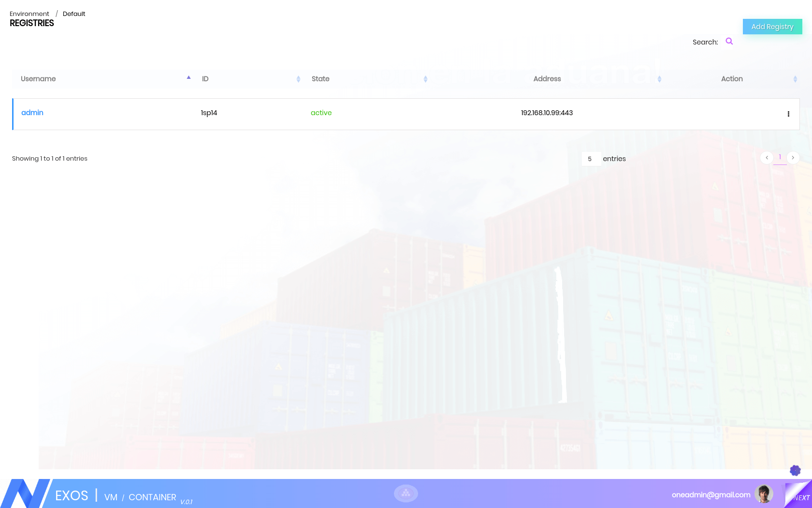This screenshot has height=508, width=812.
Task: Open the admin registry link
Action: pyautogui.click(x=32, y=113)
